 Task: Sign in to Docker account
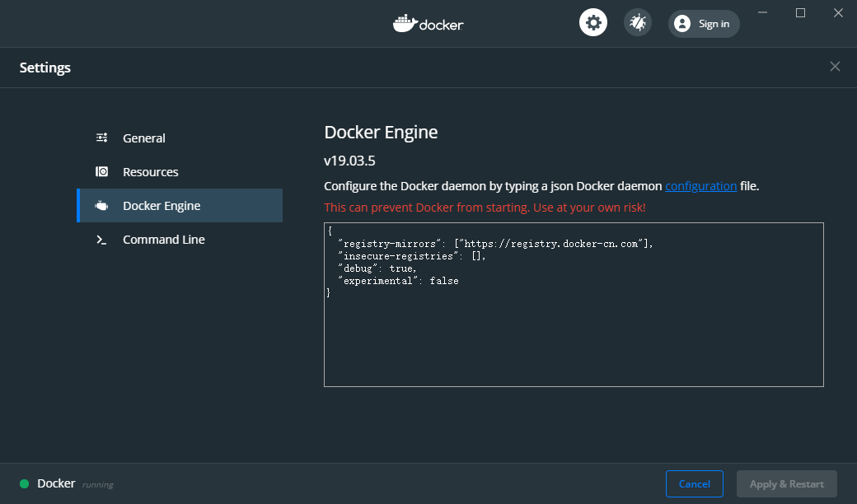(x=704, y=24)
